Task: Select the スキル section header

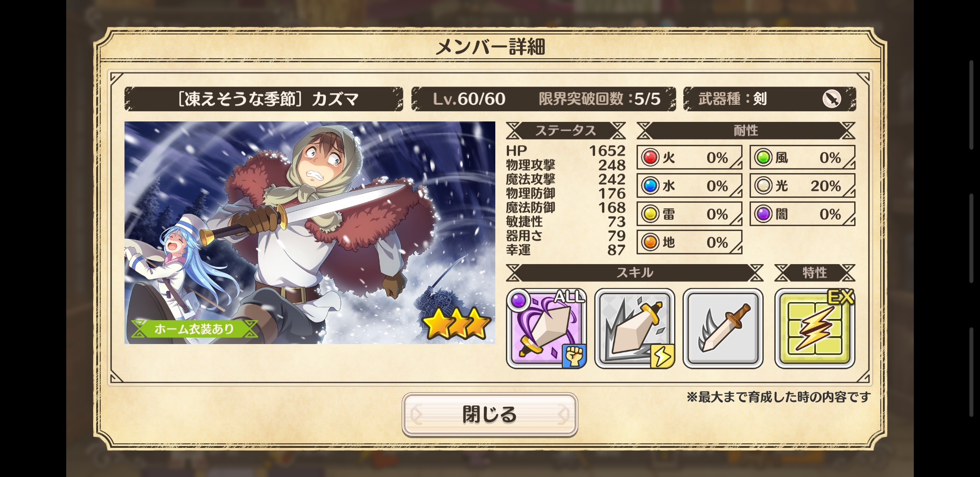Action: tap(634, 273)
